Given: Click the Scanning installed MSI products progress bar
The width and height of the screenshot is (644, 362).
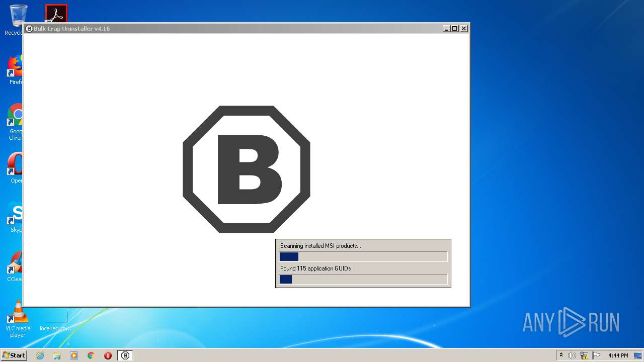Looking at the screenshot, I should (363, 256).
